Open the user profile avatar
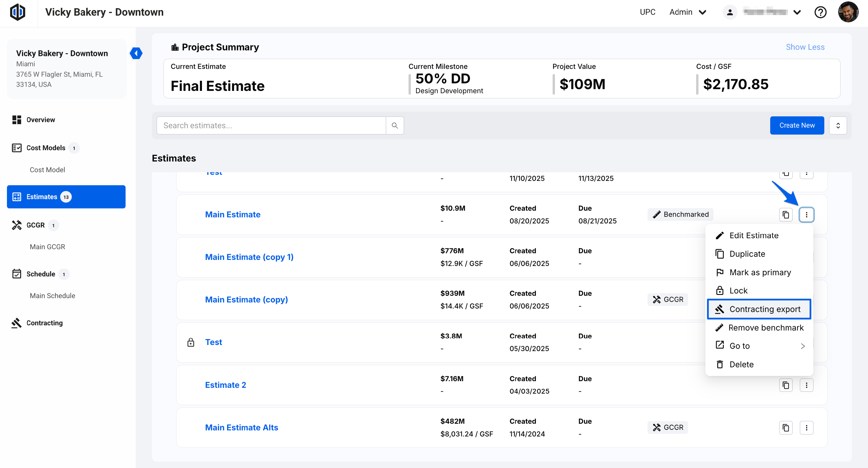Viewport: 868px width, 468px height. (848, 12)
